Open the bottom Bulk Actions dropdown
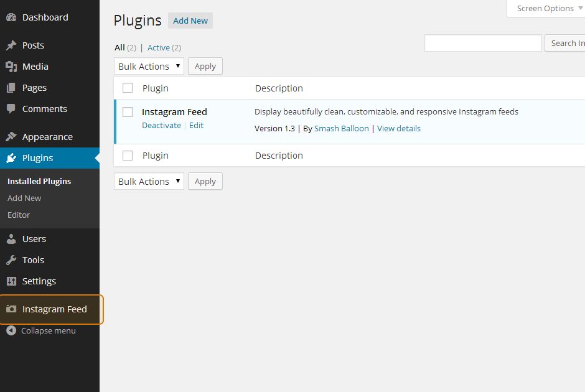 pyautogui.click(x=149, y=181)
